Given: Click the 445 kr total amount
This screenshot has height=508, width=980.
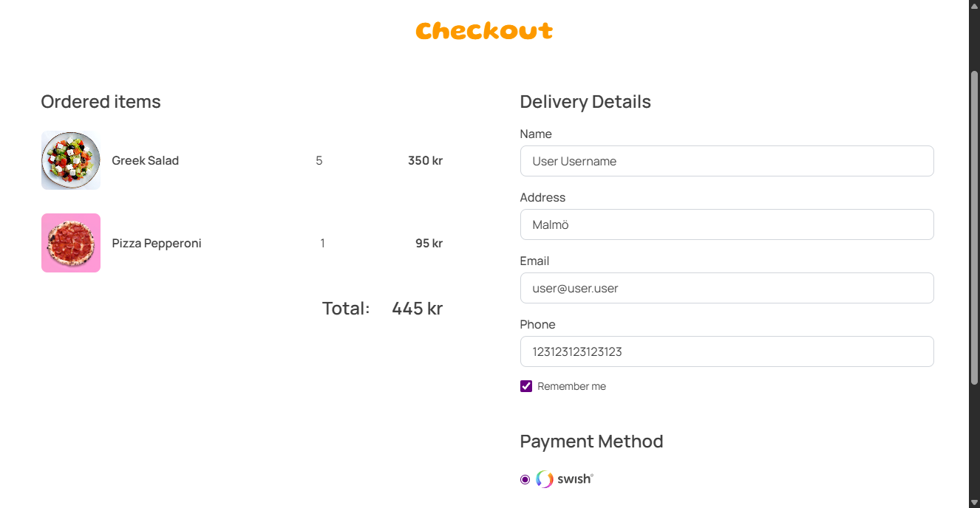Looking at the screenshot, I should tap(418, 308).
